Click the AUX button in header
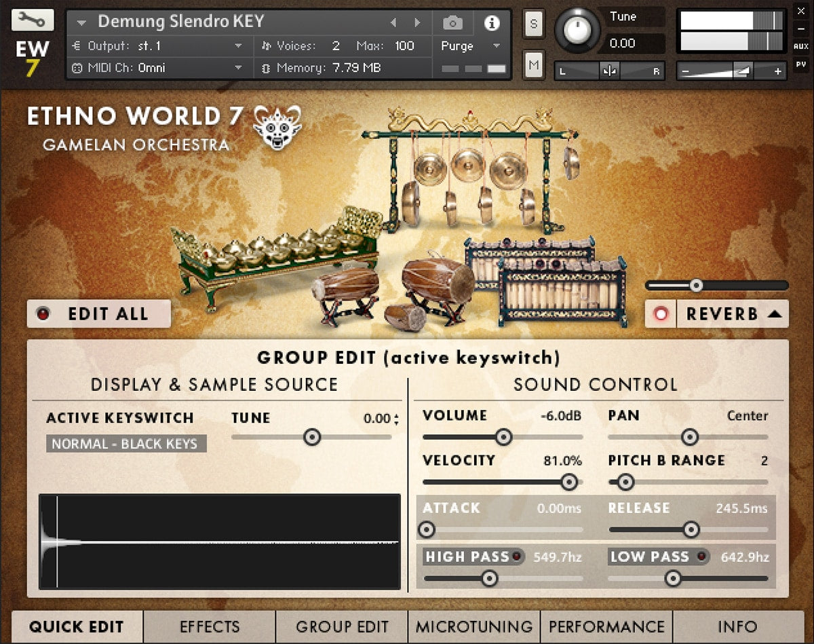 point(800,47)
